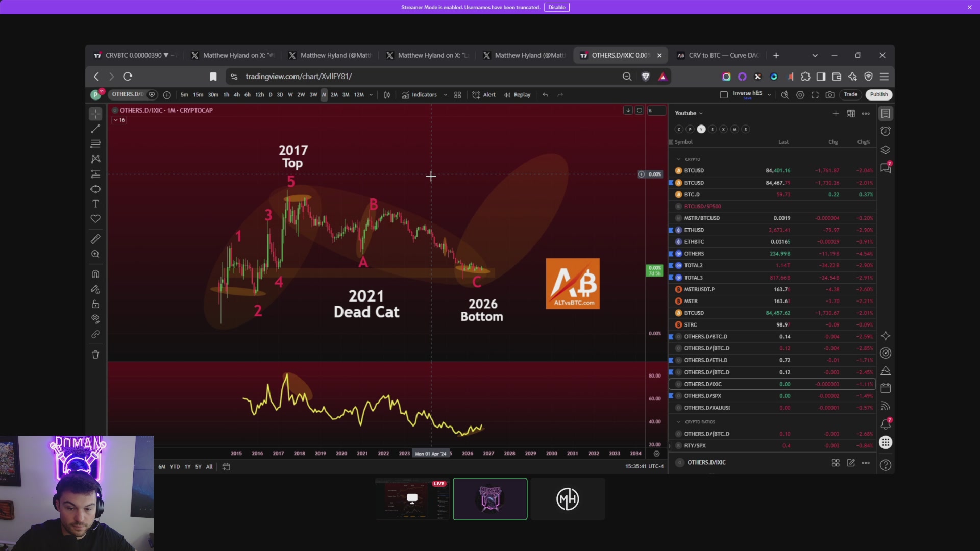Click the Publish button
Viewport: 980px width, 551px height.
879,94
